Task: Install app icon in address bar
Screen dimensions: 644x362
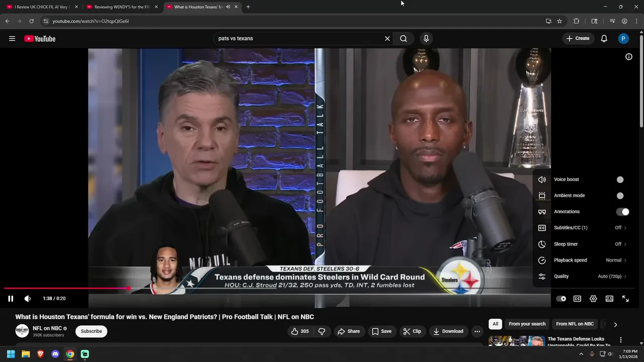Action: [548, 21]
